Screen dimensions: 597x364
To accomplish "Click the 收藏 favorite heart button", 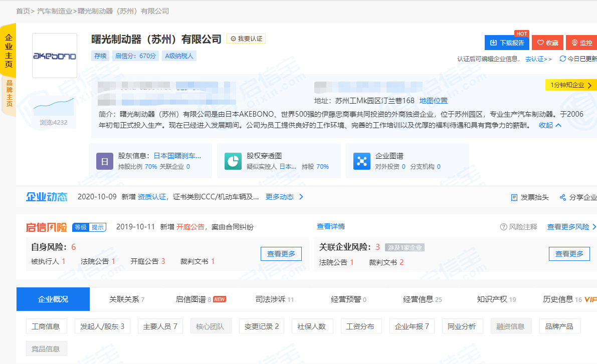I will point(547,43).
